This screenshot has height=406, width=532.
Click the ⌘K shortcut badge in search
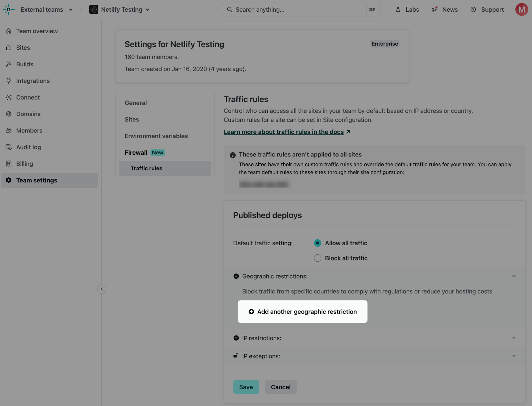coord(372,10)
